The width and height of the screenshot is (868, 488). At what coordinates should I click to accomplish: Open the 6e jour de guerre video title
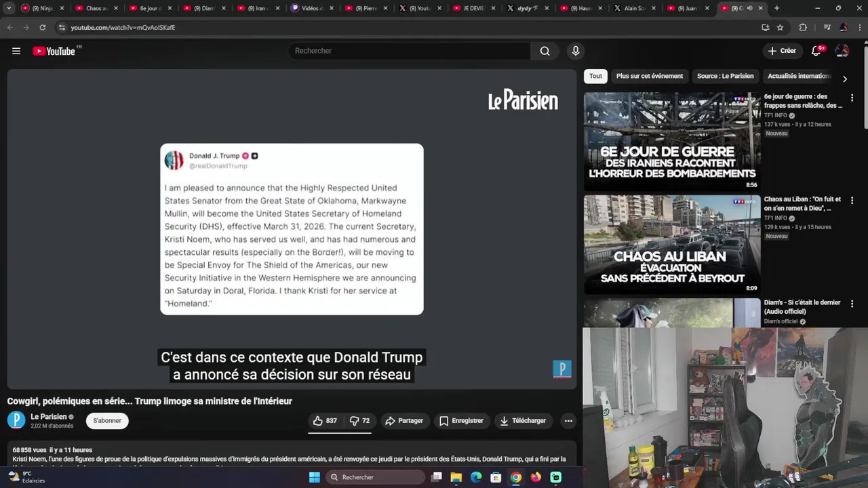pyautogui.click(x=803, y=101)
